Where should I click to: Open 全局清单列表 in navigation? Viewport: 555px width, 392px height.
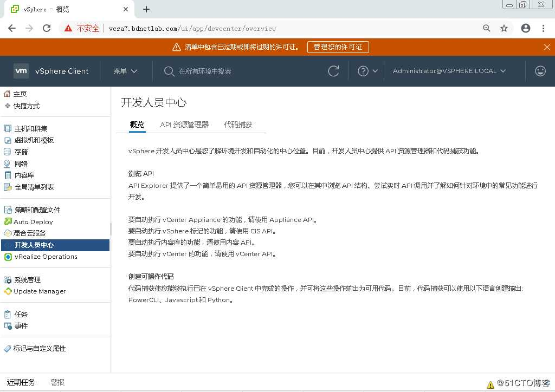34,187
